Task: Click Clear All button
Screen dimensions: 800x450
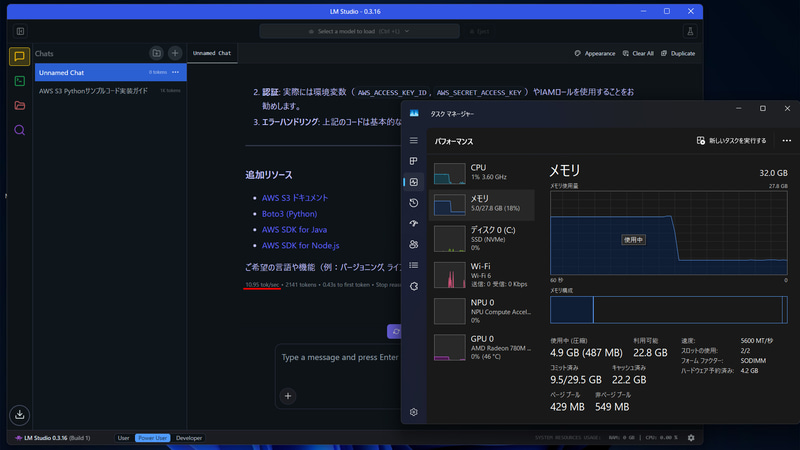Action: [638, 53]
